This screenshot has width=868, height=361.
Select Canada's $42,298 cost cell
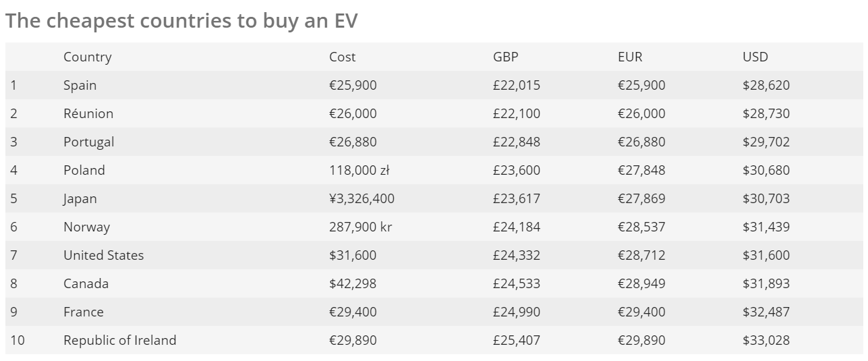(x=353, y=284)
